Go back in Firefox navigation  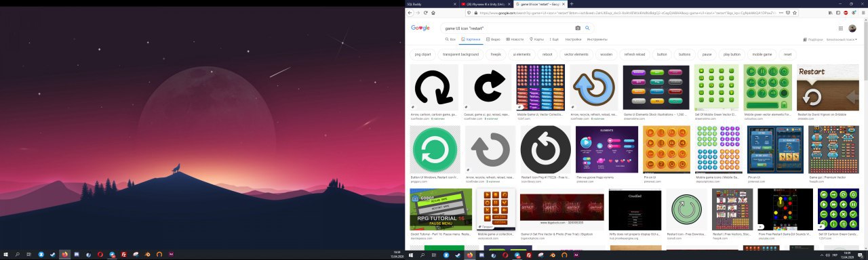tap(409, 12)
